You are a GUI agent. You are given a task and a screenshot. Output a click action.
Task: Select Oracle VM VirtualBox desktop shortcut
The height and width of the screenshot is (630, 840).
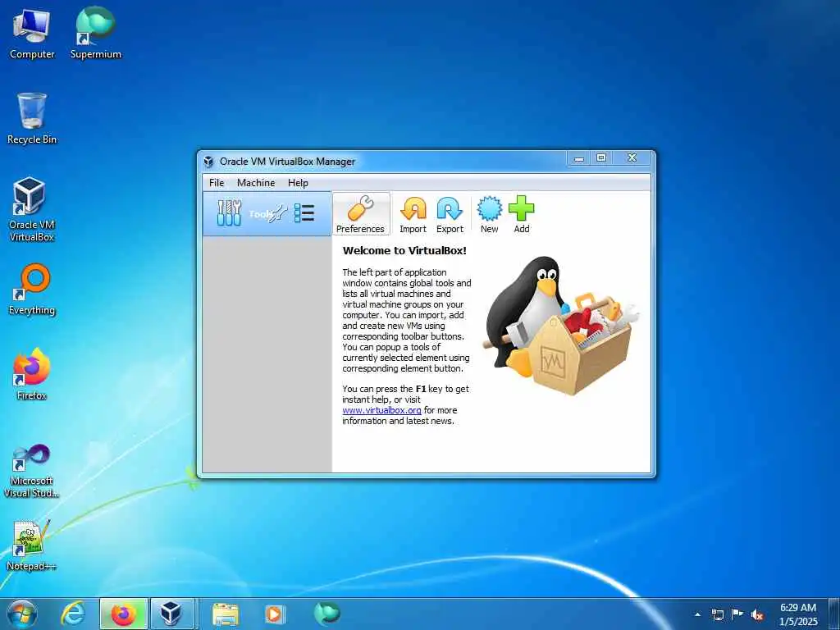pyautogui.click(x=32, y=209)
